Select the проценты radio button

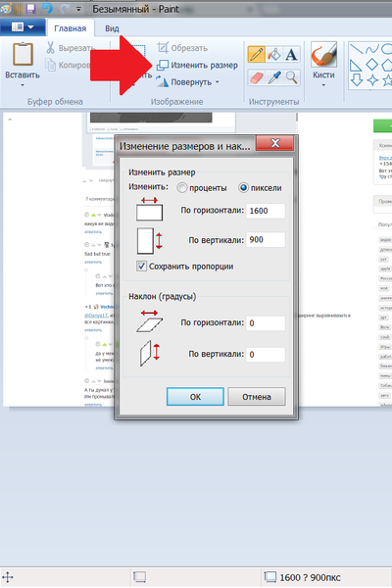point(182,188)
